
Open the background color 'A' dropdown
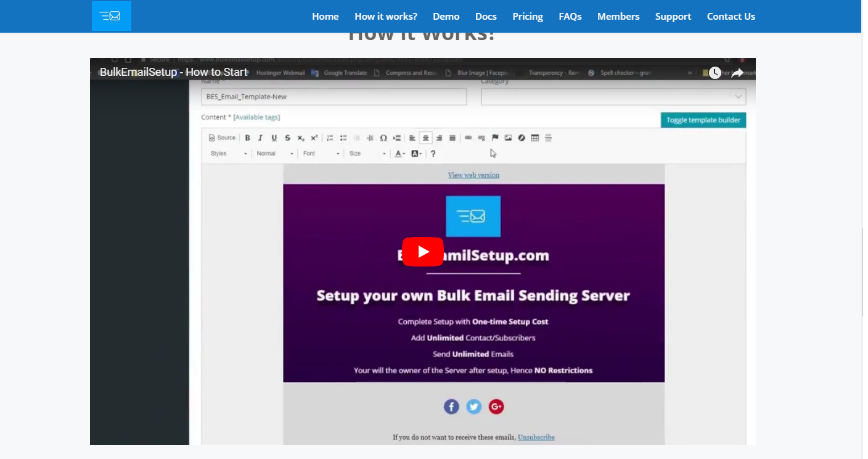click(x=417, y=154)
